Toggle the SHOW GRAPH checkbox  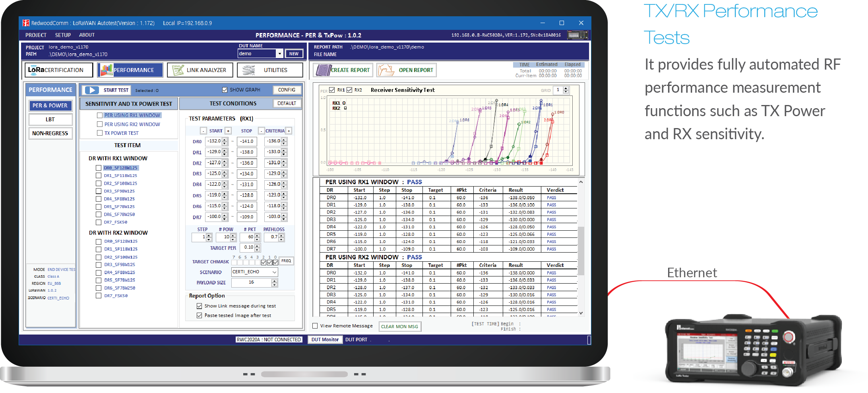(225, 90)
